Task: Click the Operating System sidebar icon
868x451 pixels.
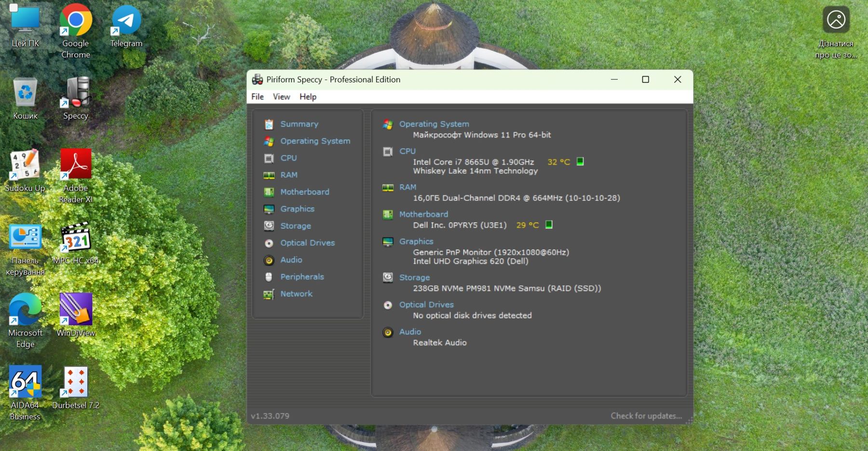Action: tap(269, 141)
